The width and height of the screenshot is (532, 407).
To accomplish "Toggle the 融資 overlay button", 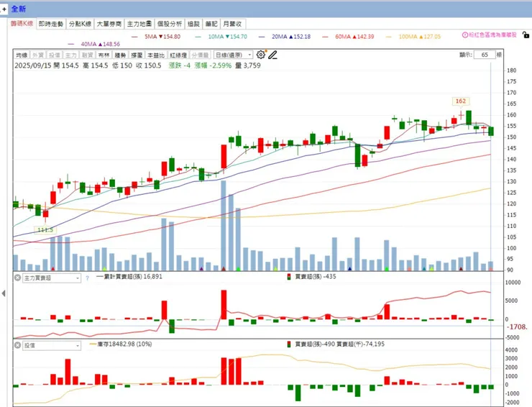I will pyautogui.click(x=87, y=55).
